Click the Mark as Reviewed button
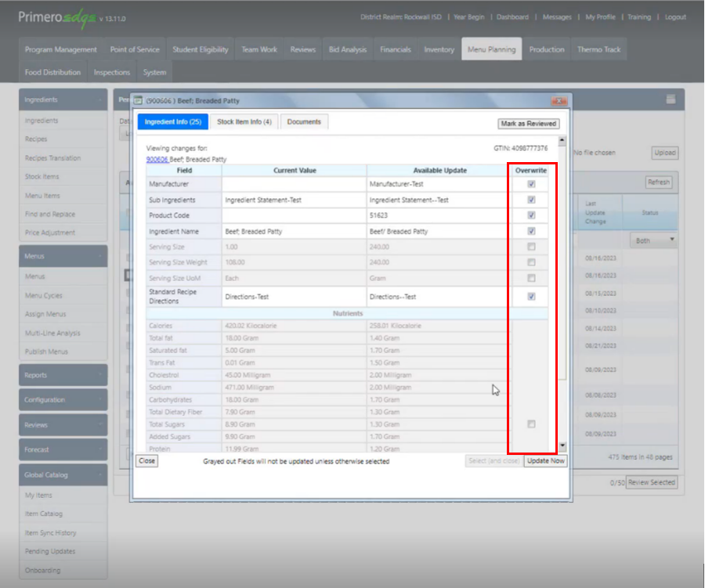 [527, 124]
